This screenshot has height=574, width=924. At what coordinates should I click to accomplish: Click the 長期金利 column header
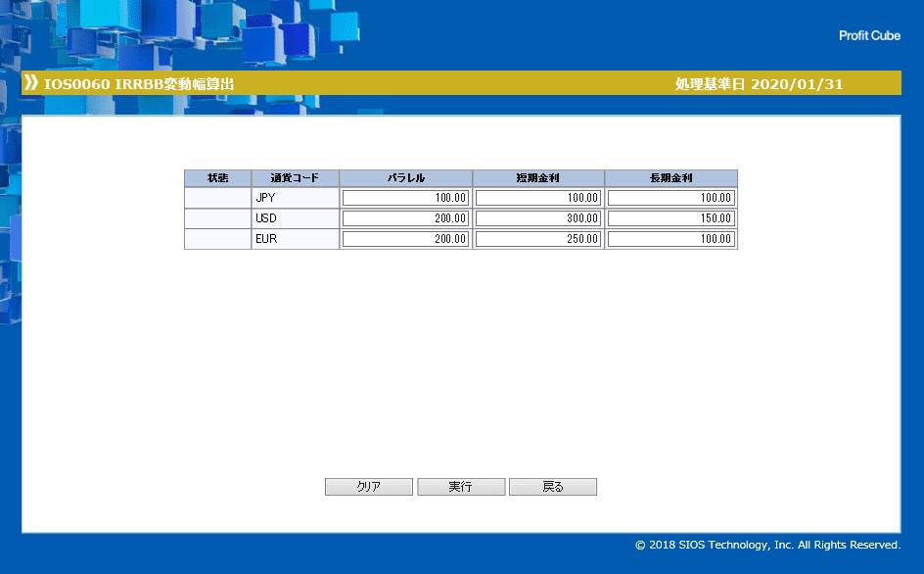click(671, 178)
